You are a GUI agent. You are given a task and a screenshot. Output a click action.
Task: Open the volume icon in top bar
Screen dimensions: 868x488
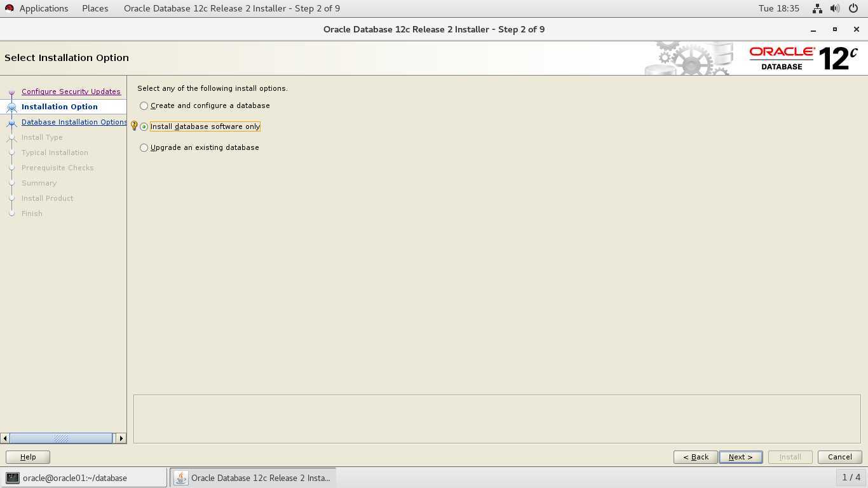[835, 8]
